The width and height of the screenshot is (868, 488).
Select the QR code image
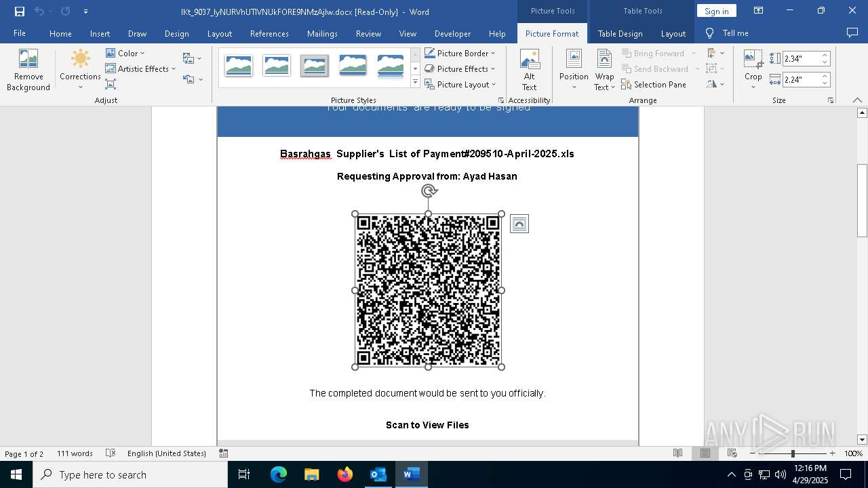428,290
